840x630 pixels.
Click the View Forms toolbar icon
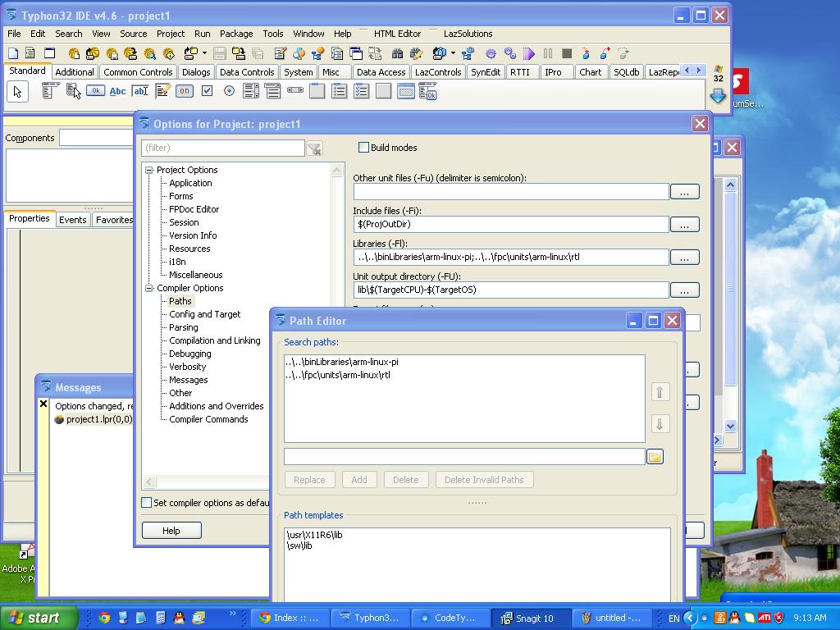(356, 53)
